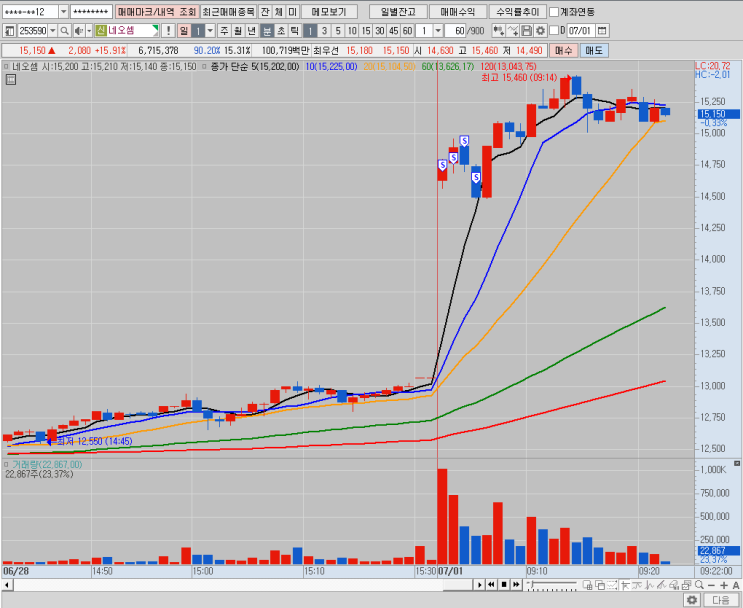Click the dashed chart range icon
Viewport: 743px width, 608px height.
pos(612,585)
